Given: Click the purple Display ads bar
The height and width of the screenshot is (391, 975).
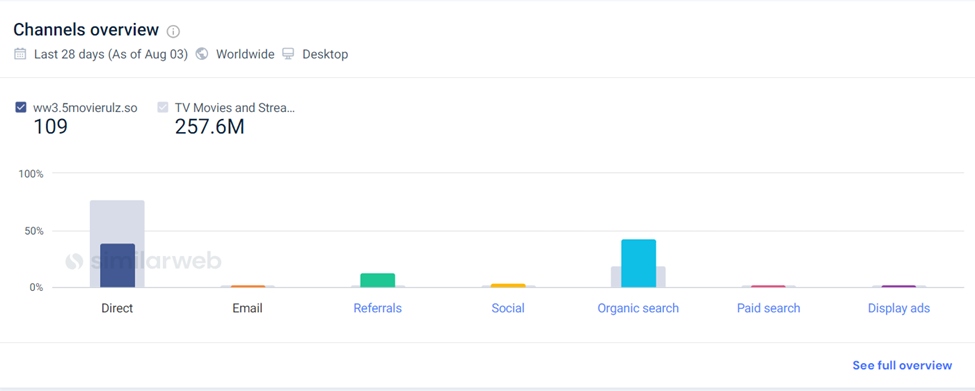Looking at the screenshot, I should click(899, 286).
